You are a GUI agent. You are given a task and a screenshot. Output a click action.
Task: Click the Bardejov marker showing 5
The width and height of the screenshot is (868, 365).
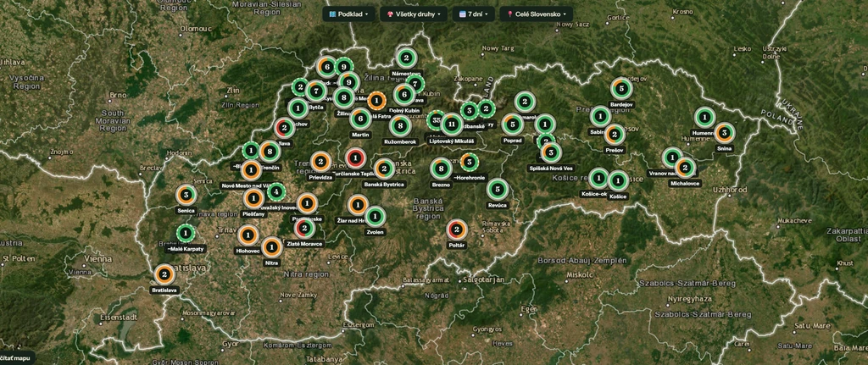click(621, 88)
